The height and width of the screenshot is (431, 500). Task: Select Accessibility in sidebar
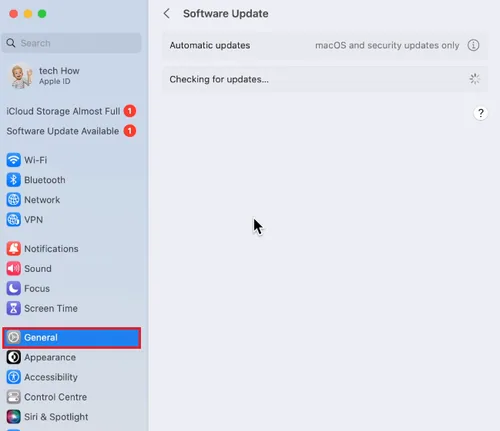71,377
